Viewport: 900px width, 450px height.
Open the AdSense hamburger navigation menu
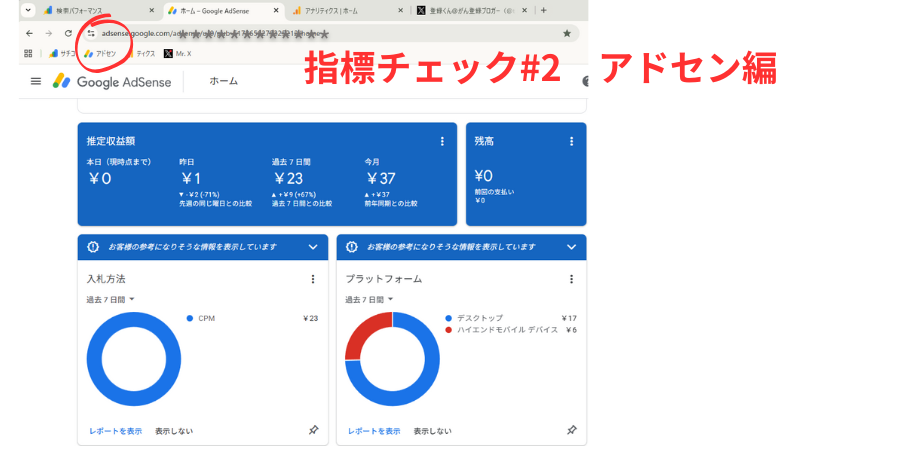coord(36,81)
